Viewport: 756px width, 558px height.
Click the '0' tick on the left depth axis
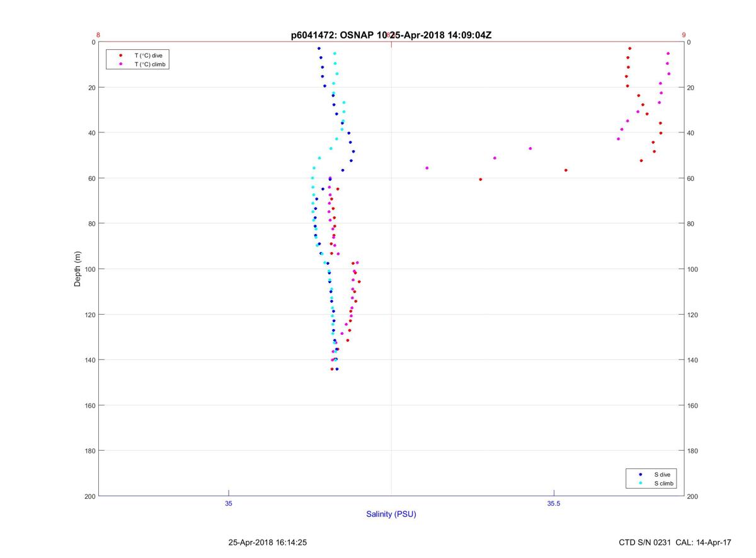pyautogui.click(x=93, y=42)
